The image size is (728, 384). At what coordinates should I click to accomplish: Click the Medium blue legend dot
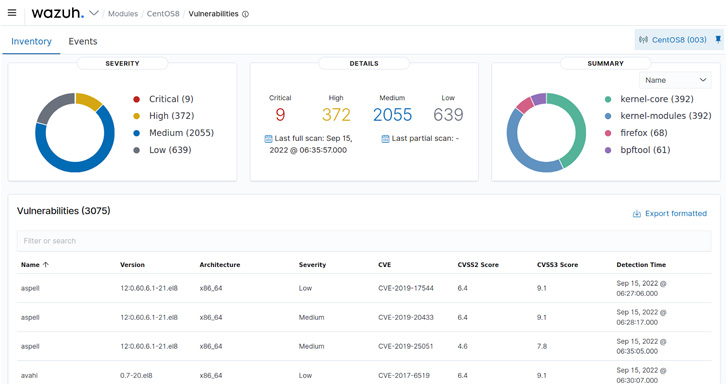tap(136, 133)
